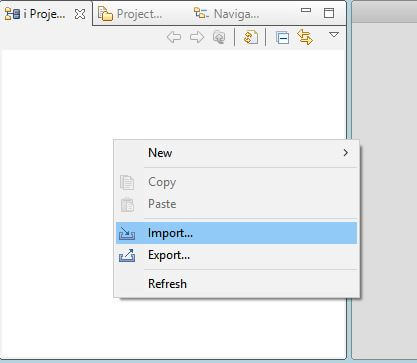The height and width of the screenshot is (363, 417).
Task: Choose Refresh from context menu
Action: coord(236,284)
